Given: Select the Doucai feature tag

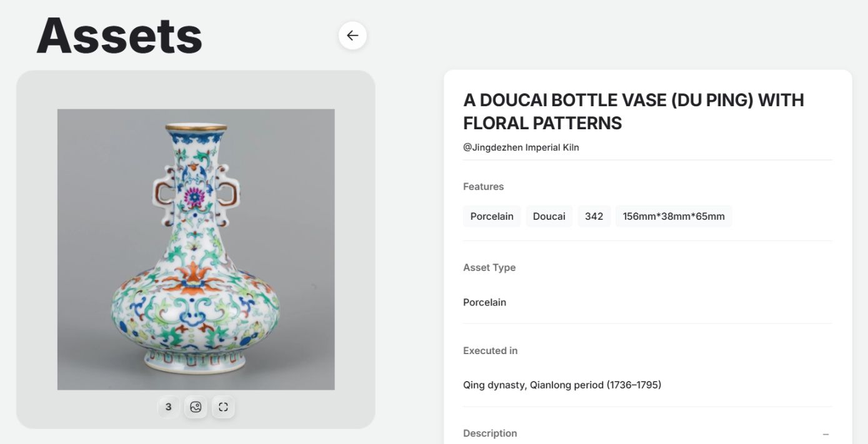Looking at the screenshot, I should pos(549,216).
